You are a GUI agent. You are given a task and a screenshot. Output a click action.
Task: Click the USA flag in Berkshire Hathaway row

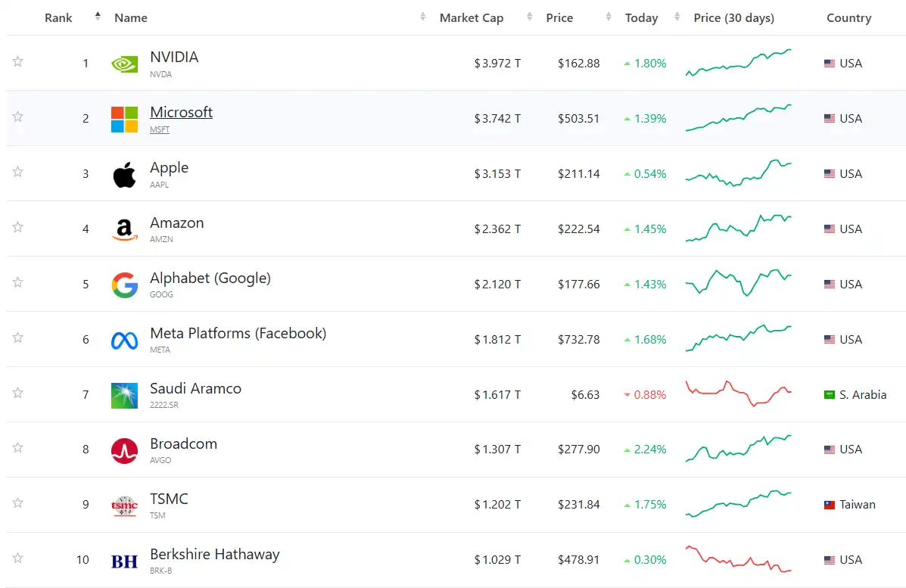[829, 560]
